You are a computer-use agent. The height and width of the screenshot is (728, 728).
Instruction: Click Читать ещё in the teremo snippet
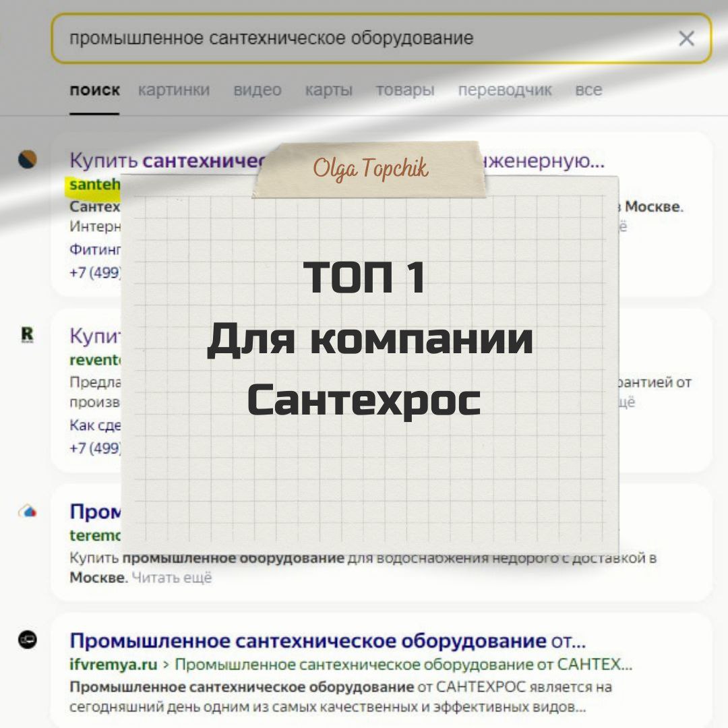coord(171,578)
